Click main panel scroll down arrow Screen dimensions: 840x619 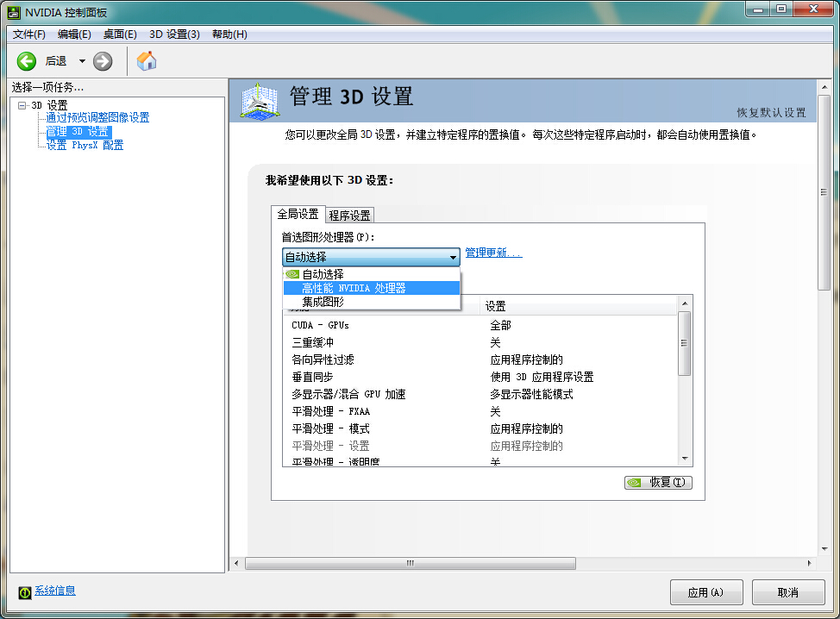click(x=824, y=549)
